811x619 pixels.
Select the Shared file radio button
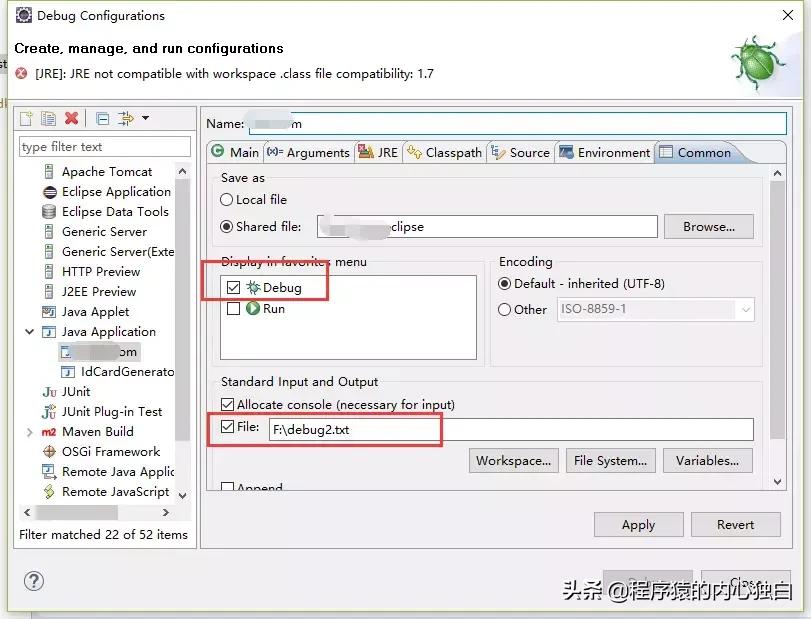point(227,227)
